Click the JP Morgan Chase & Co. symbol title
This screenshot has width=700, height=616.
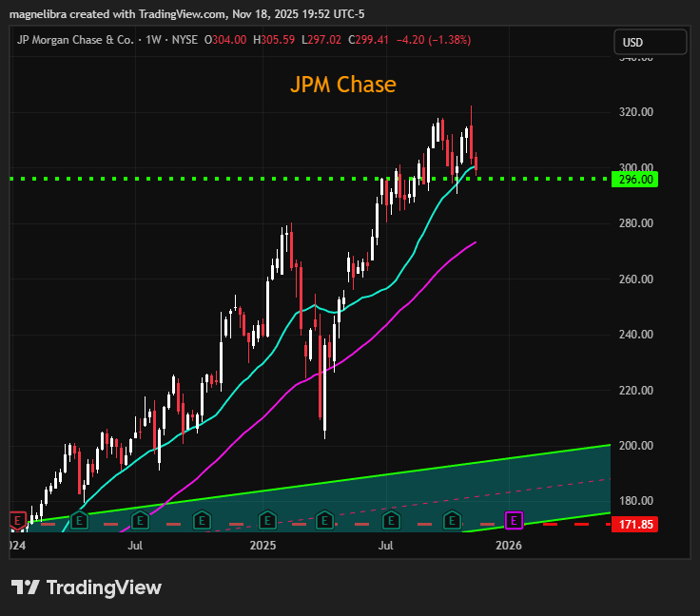click(75, 40)
